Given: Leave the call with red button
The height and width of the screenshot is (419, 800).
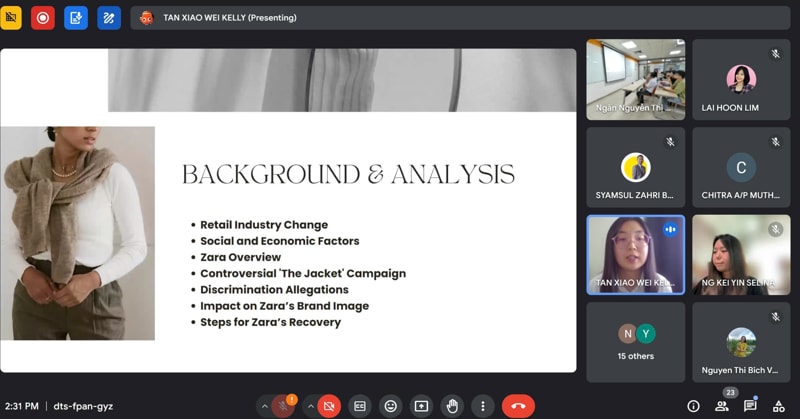Looking at the screenshot, I should (518, 406).
